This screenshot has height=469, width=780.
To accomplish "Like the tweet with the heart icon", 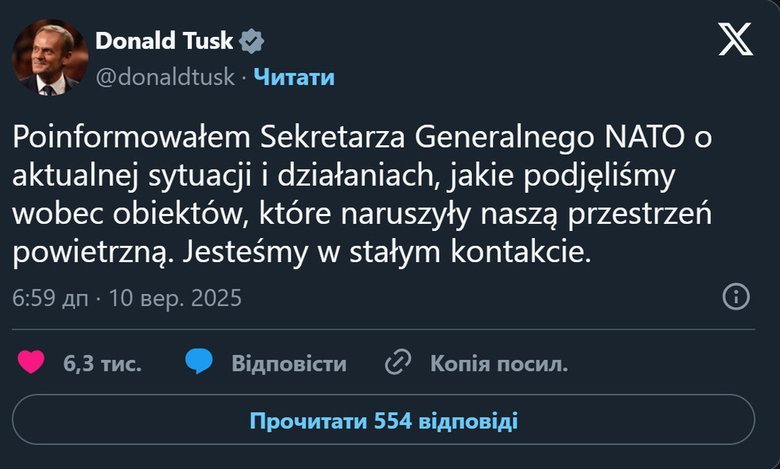I will pyautogui.click(x=31, y=362).
